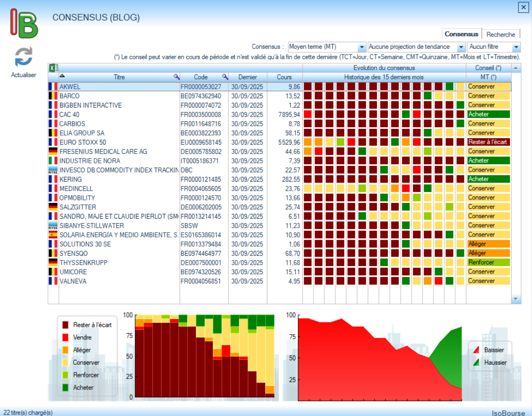Click the Baissier red legend icon

[x=476, y=350]
